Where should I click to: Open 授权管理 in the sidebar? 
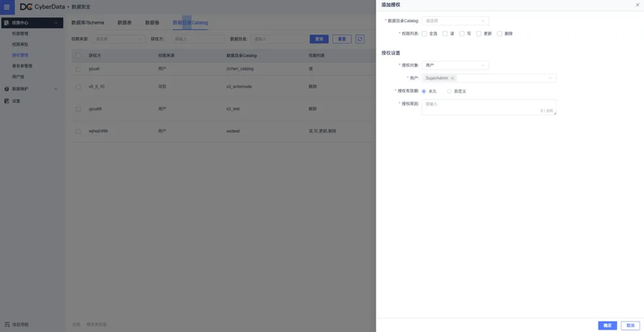[20, 55]
